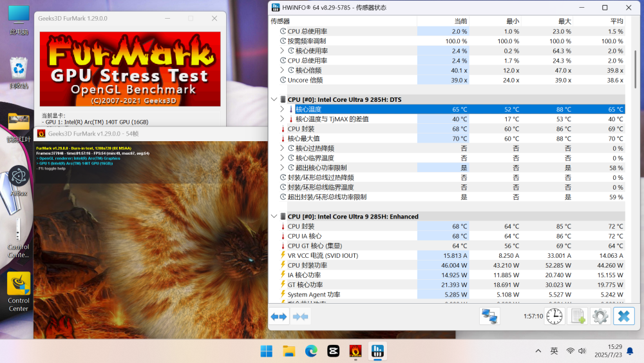Switch to HWiNFO via taskbar icon
The image size is (644, 363).
click(x=377, y=351)
